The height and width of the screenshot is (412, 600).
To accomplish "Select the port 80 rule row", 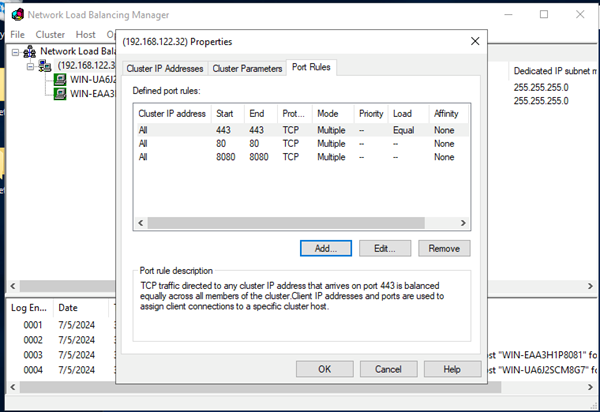I will (302, 143).
